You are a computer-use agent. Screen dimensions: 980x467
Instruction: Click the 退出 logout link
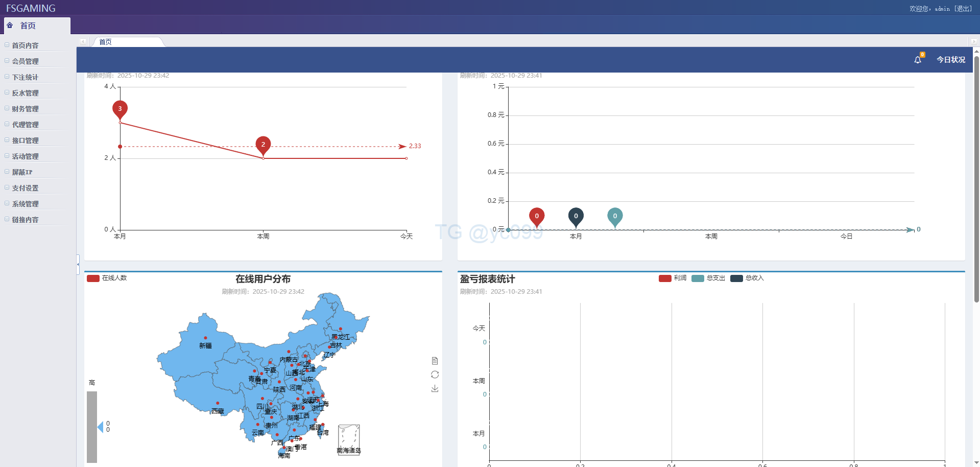point(963,9)
